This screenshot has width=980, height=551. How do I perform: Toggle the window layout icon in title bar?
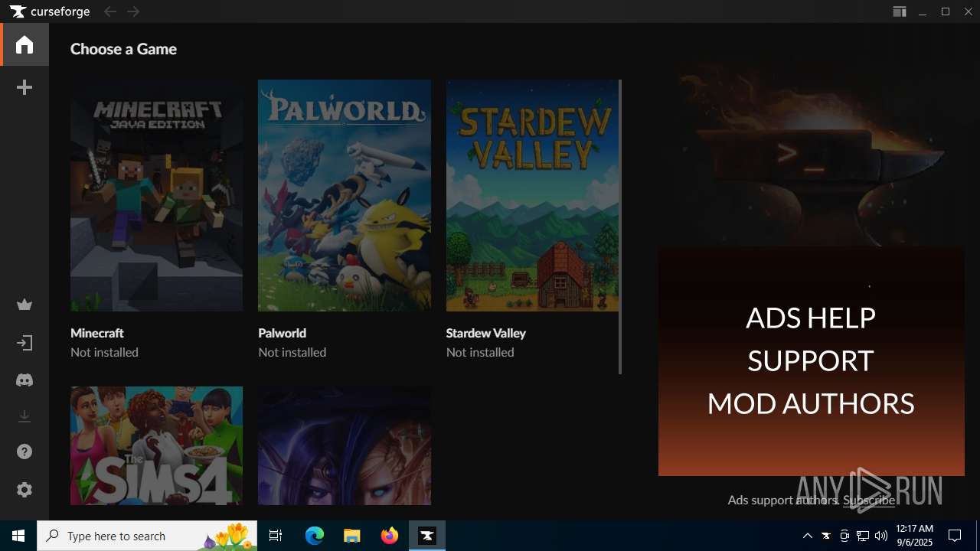click(900, 11)
